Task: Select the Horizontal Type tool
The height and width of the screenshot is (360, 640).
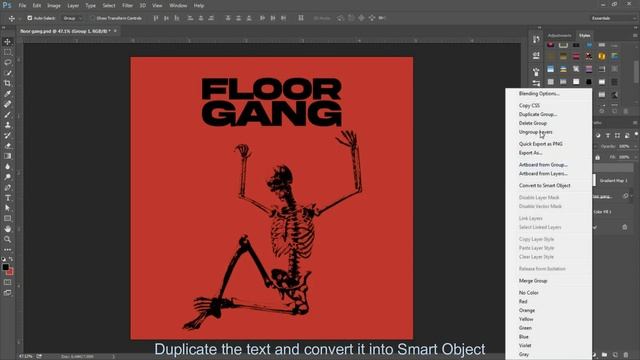Action: 7,198
